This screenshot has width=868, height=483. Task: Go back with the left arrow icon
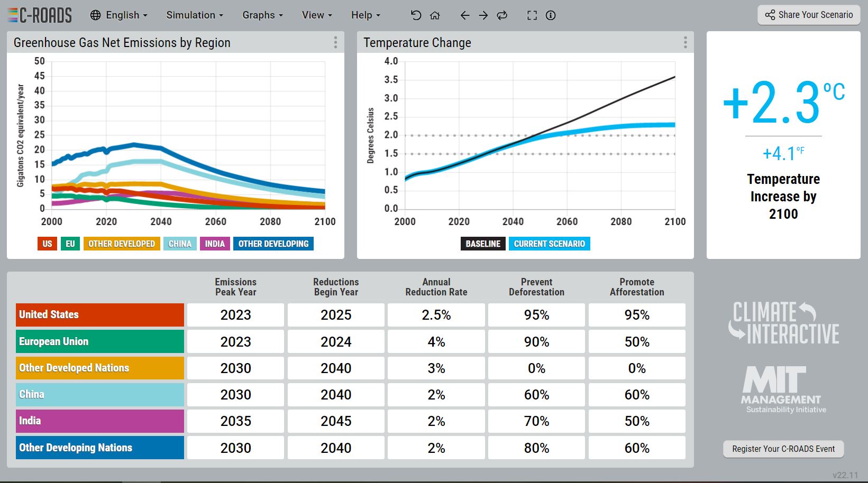click(x=465, y=15)
